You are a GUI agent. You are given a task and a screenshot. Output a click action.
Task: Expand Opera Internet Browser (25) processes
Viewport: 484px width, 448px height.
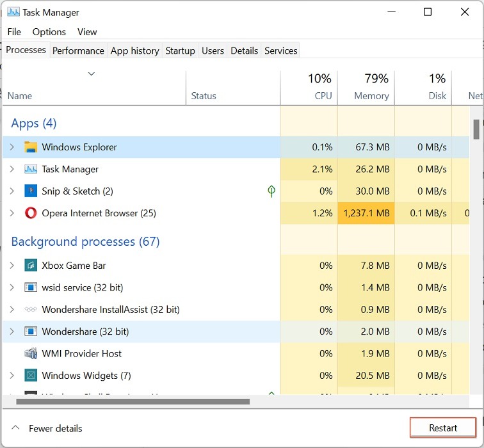pyautogui.click(x=12, y=213)
